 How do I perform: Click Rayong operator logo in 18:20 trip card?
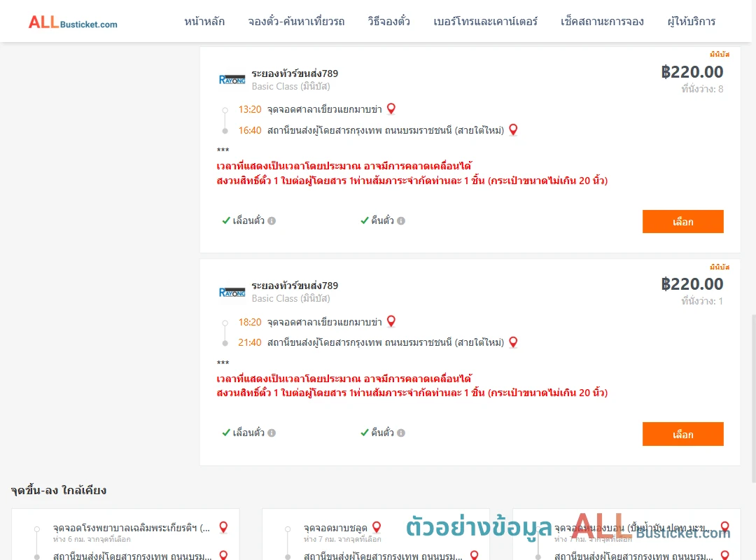click(x=232, y=293)
